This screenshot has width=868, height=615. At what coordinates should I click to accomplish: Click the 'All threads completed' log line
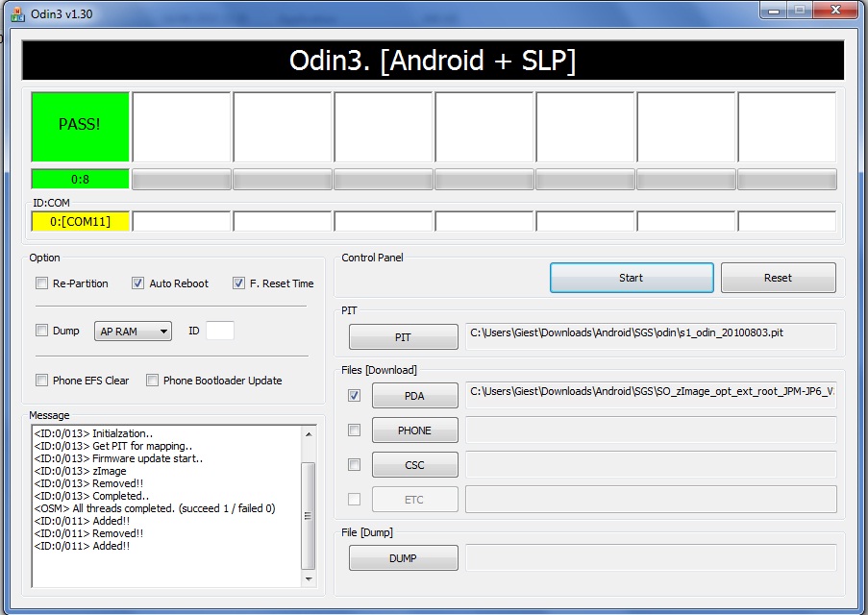(x=155, y=508)
